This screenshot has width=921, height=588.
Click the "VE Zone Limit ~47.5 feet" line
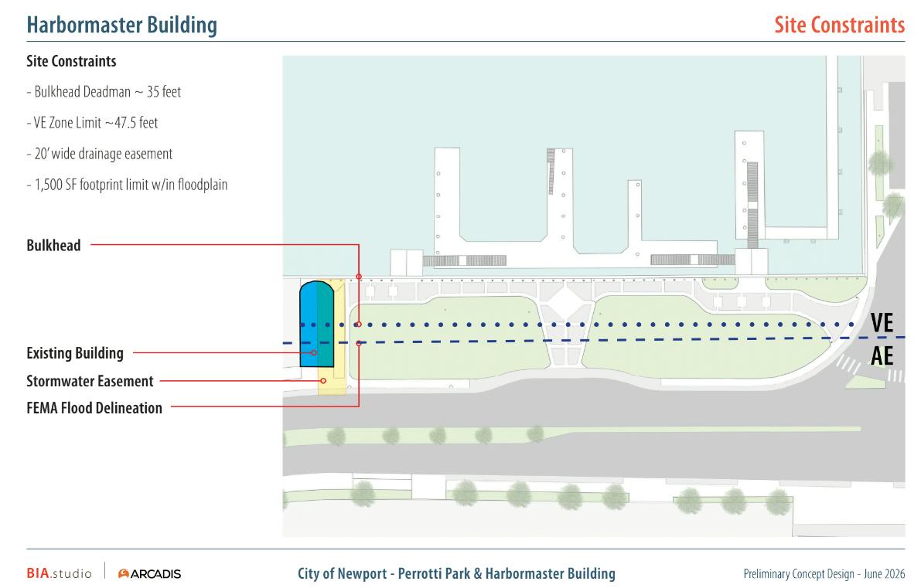click(92, 123)
